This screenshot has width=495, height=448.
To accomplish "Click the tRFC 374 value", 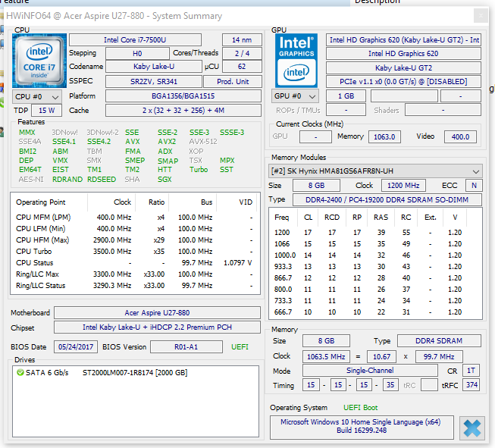I will tap(472, 385).
